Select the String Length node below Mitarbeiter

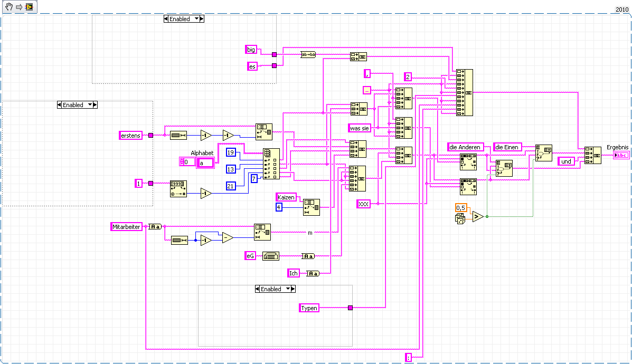pyautogui.click(x=180, y=241)
